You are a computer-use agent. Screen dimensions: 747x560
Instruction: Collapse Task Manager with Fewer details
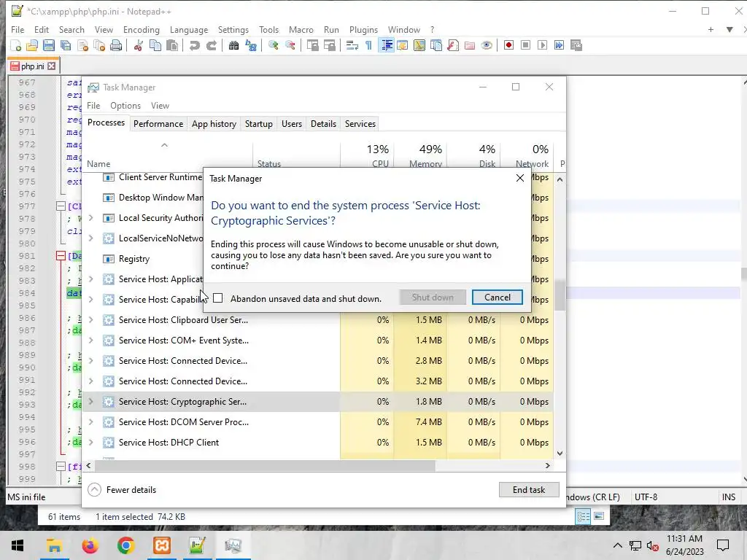(123, 489)
